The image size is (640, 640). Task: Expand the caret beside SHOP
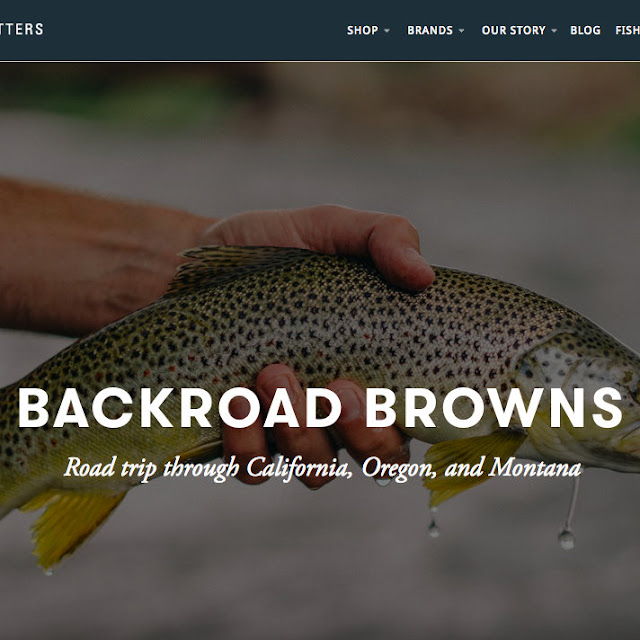387,31
